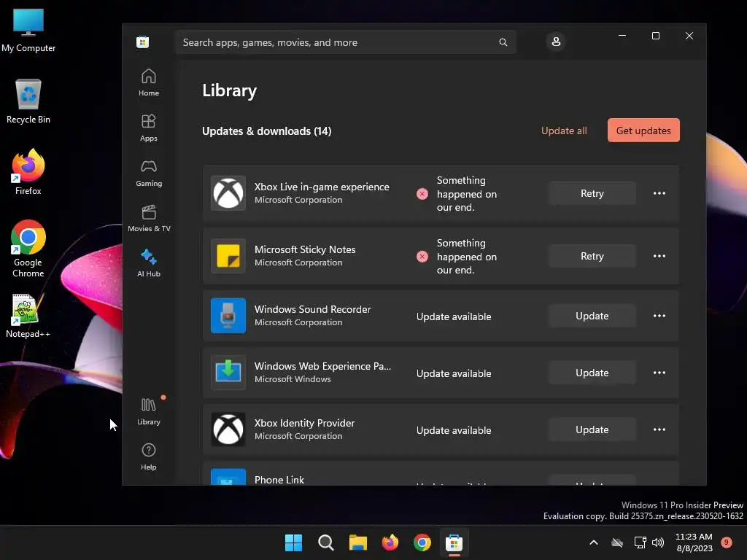Select Notepad++ desktop shortcut
Viewport: 747px width, 560px height.
point(28,316)
